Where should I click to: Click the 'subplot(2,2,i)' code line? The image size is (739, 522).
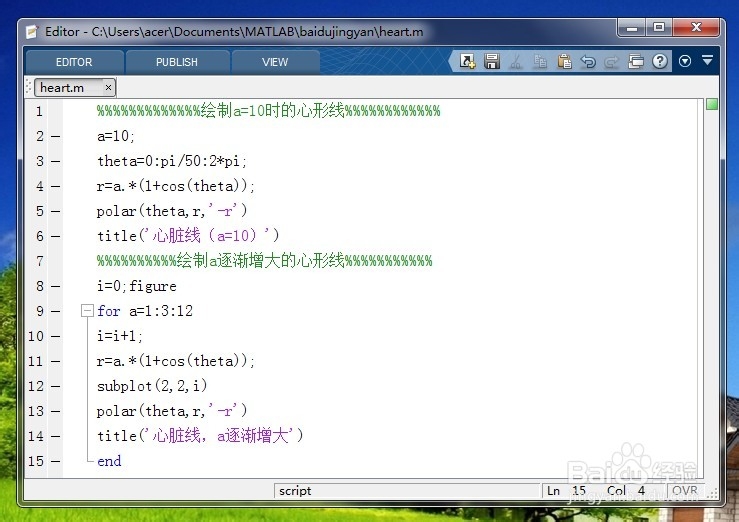coord(152,386)
